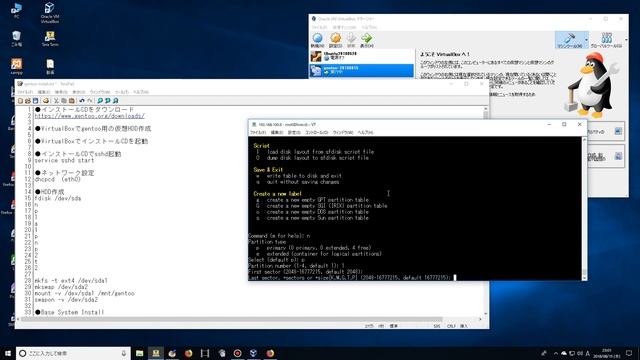This screenshot has width=640, height=360.
Task: Open notification center in taskbar
Action: pyautogui.click(x=629, y=353)
